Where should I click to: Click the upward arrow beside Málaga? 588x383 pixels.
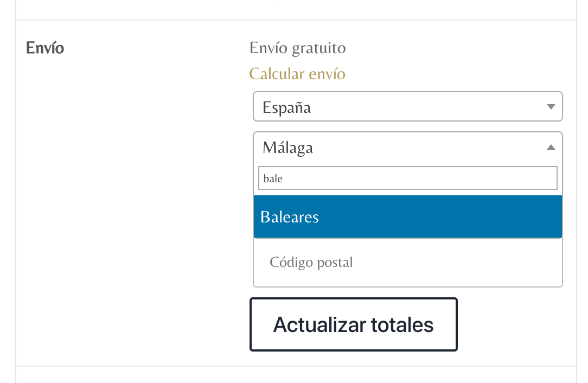pos(551,148)
